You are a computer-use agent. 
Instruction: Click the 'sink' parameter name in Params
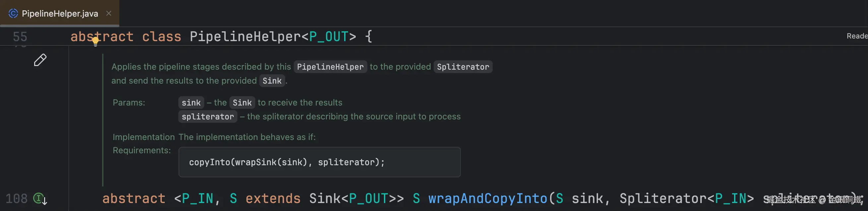[x=191, y=103]
